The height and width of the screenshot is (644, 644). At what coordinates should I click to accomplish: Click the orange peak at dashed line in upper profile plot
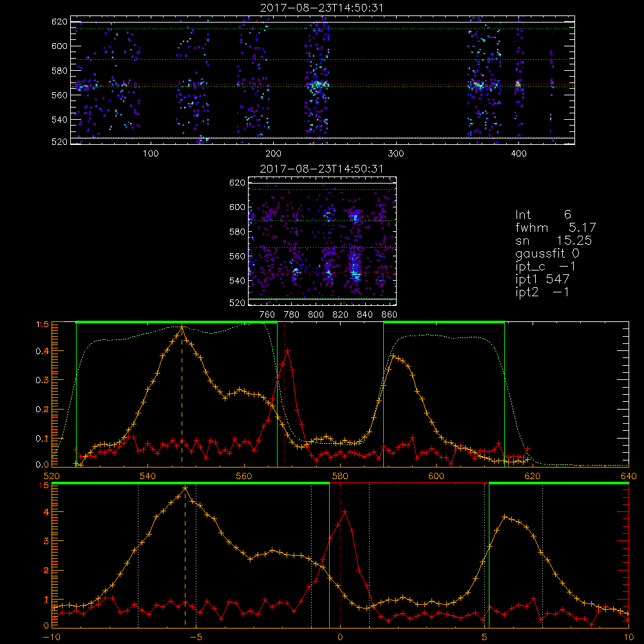tap(182, 327)
